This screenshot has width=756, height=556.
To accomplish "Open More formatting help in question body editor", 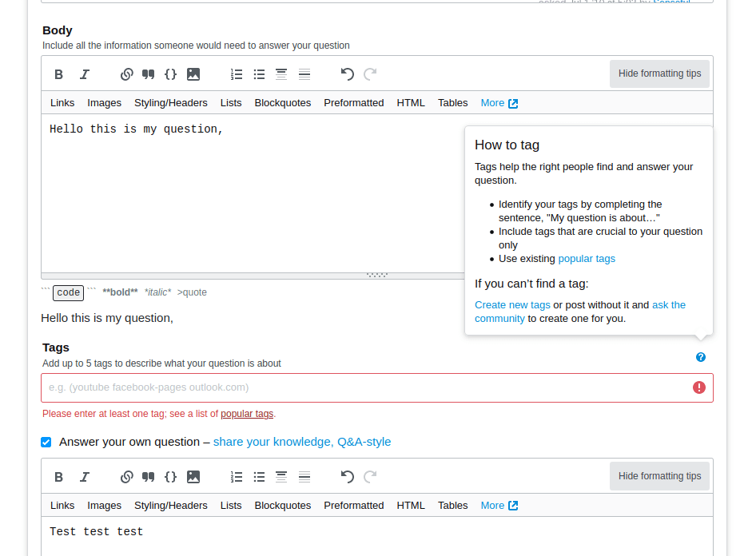I will (499, 102).
